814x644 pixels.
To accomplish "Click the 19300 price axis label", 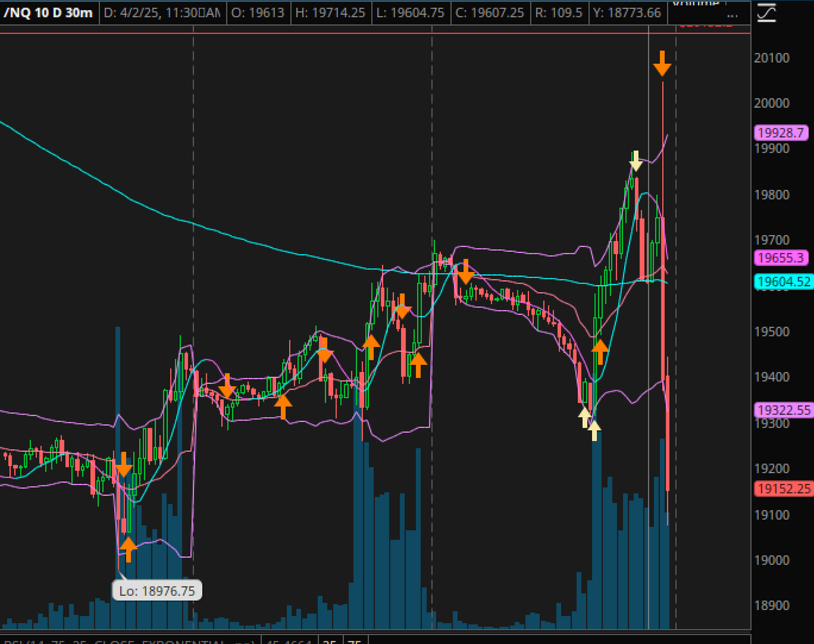I will click(771, 423).
